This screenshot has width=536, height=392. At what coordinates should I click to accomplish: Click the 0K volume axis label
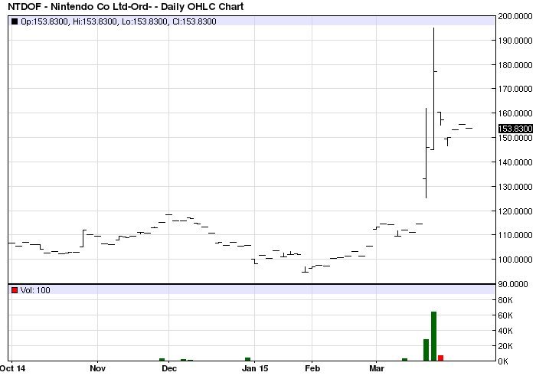(x=503, y=361)
